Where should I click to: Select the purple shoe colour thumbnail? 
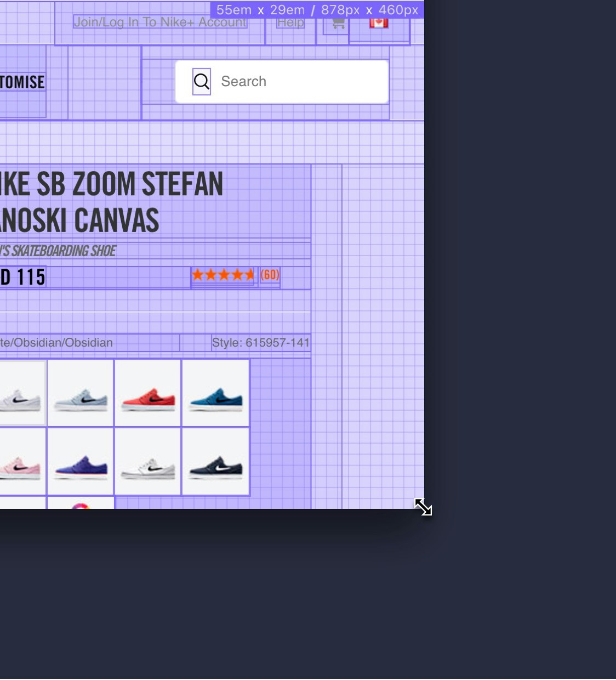[x=81, y=462]
